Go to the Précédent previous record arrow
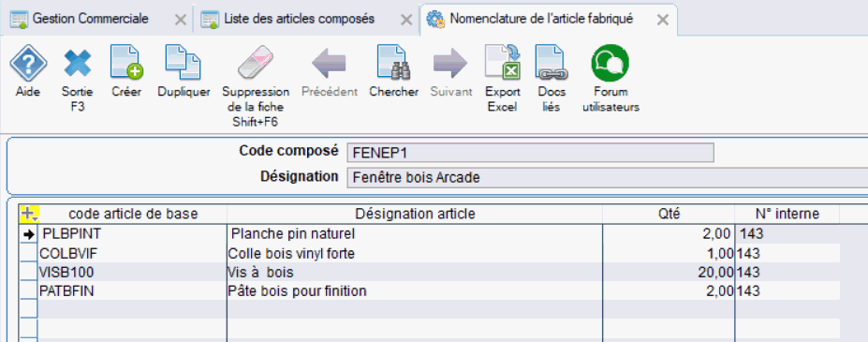This screenshot has width=868, height=342. point(329,62)
